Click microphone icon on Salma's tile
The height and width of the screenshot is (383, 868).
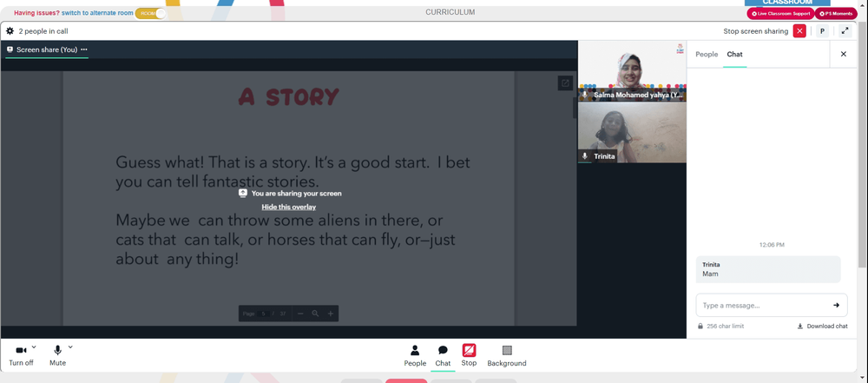(x=584, y=95)
